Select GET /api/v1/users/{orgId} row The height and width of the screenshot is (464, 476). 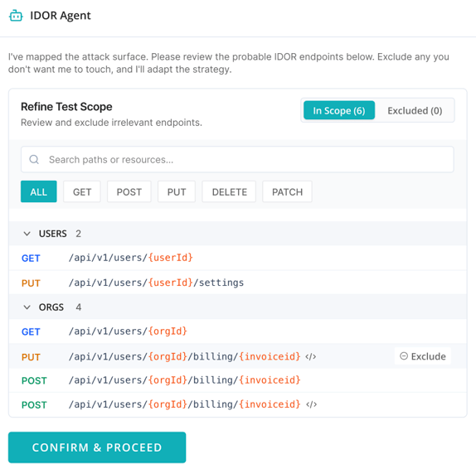click(238, 331)
